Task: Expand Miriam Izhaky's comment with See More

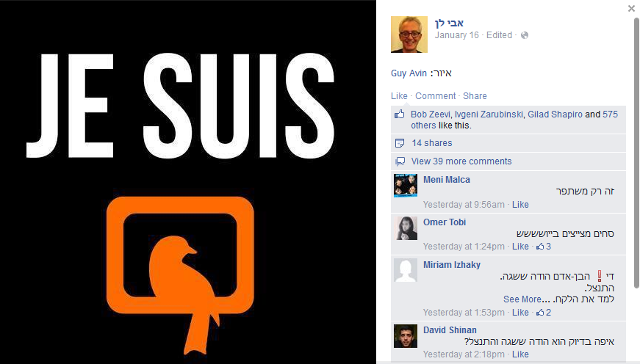Action: coord(522,299)
